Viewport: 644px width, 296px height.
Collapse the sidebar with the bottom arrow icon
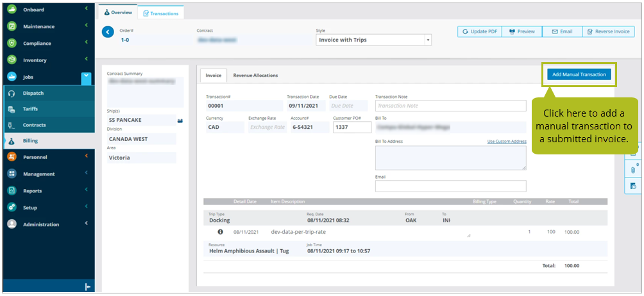tap(87, 287)
